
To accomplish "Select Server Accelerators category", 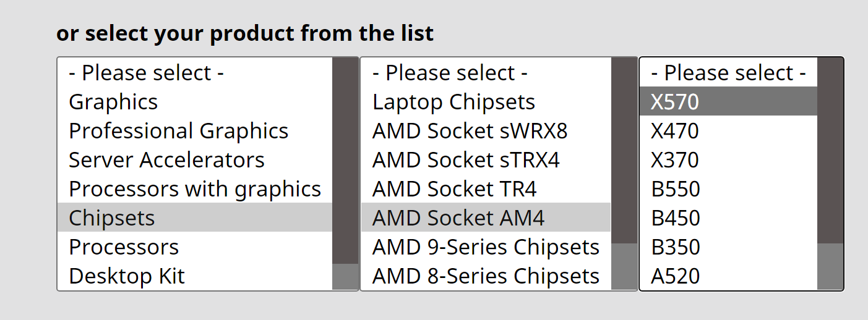I will 195,160.
